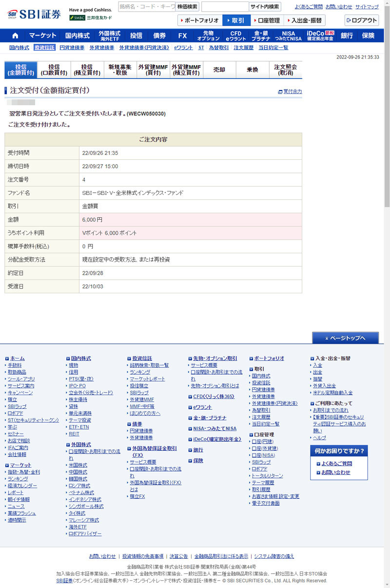Click the SMBC 三井住友カード banner
Viewport: 390px width, 588px height.
[90, 18]
